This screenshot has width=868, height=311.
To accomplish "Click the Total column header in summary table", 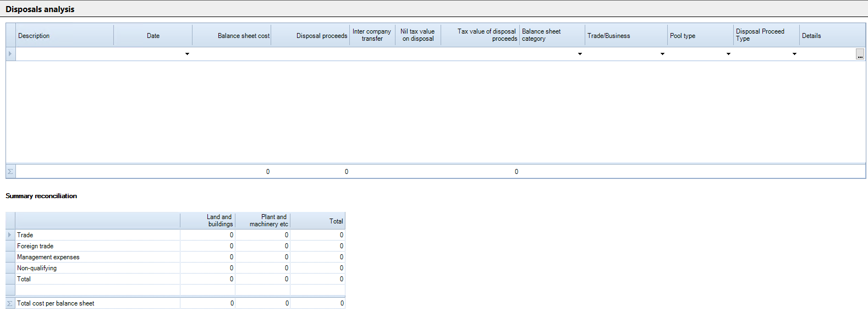I will 318,221.
